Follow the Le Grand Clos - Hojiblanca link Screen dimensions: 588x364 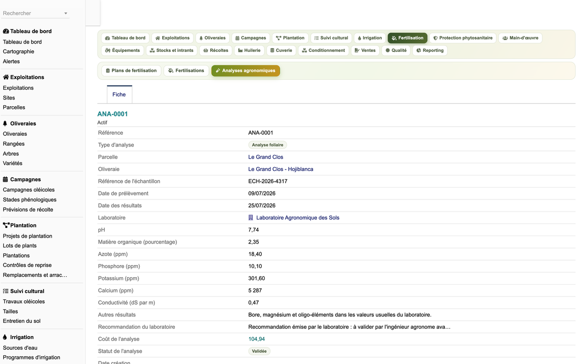(x=281, y=169)
